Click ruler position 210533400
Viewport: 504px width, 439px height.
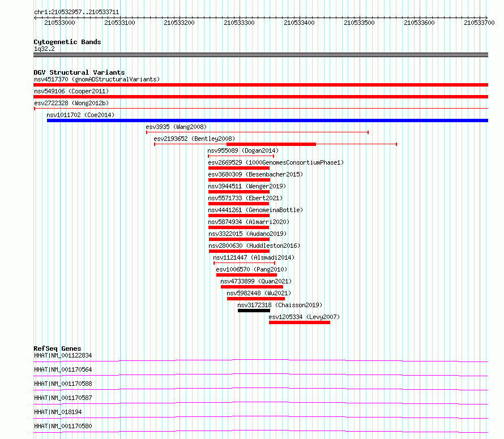(x=299, y=23)
